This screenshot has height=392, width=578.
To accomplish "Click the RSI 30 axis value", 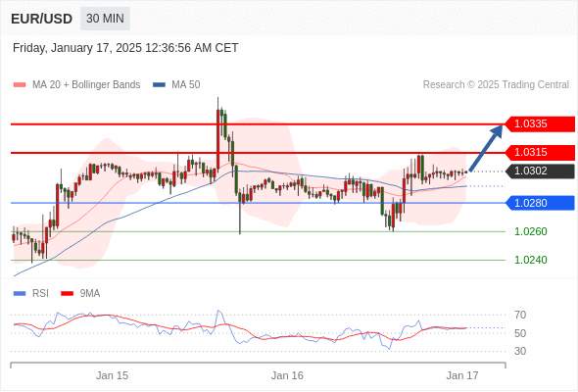I will click(520, 351).
